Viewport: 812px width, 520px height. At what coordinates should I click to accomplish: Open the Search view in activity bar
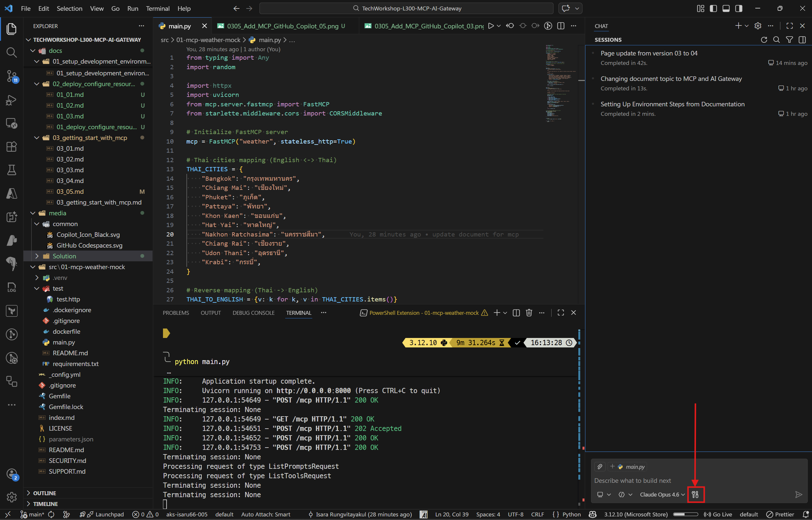coord(11,52)
